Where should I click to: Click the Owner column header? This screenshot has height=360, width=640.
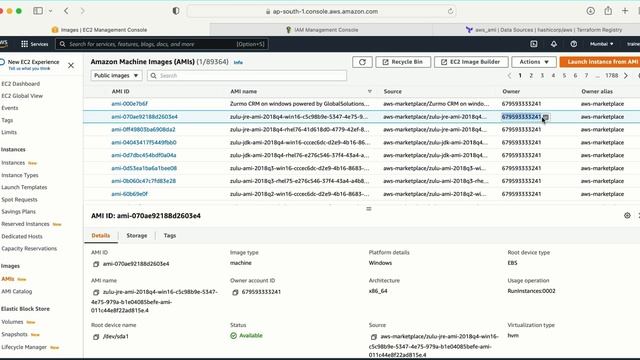511,91
